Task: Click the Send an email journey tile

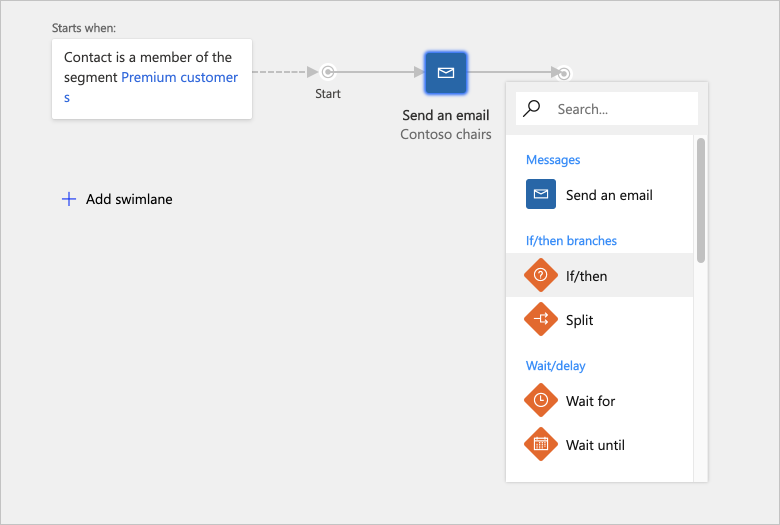Action: (446, 73)
